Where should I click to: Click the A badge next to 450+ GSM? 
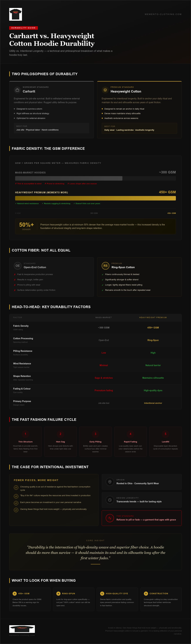point(14,593)
